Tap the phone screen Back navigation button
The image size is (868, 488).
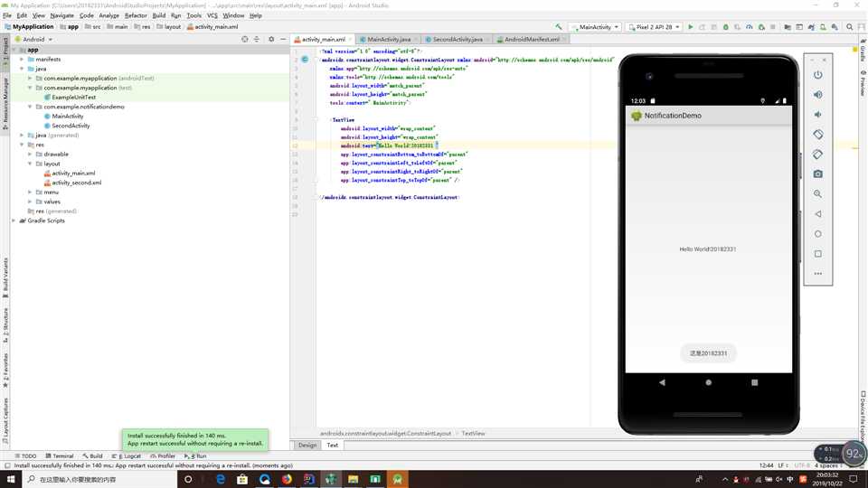click(x=662, y=382)
